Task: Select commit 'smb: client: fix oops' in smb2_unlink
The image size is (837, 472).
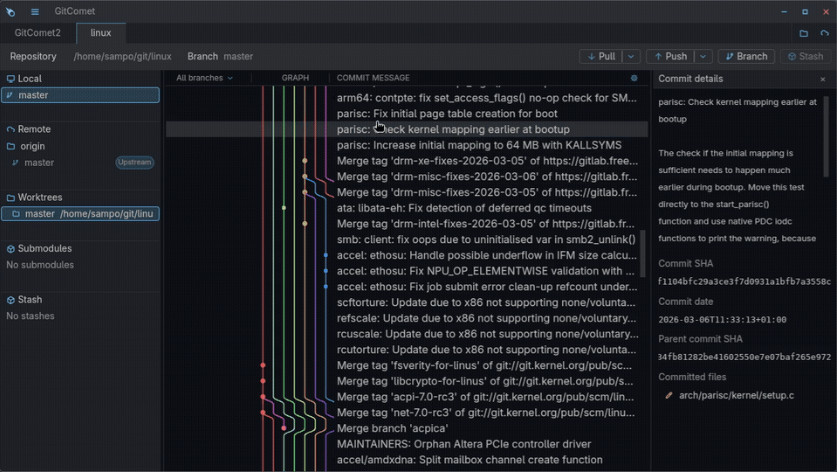Action: pyautogui.click(x=407, y=240)
